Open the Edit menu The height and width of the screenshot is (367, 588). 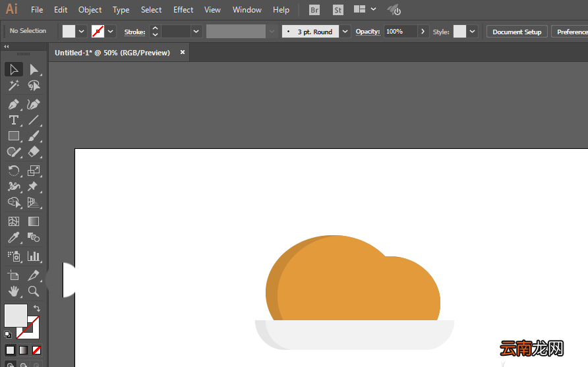pos(61,10)
